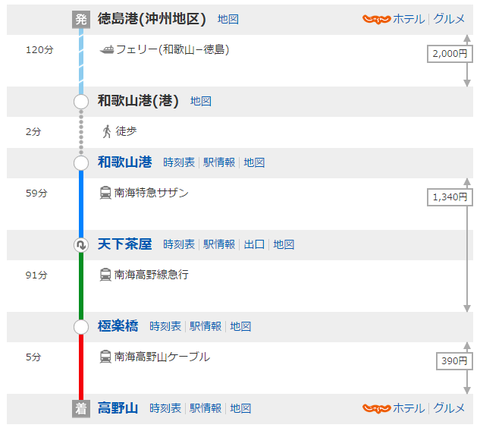Click the train icon beside 南海高野線急行
Image resolution: width=480 pixels, height=431 pixels.
pyautogui.click(x=105, y=275)
